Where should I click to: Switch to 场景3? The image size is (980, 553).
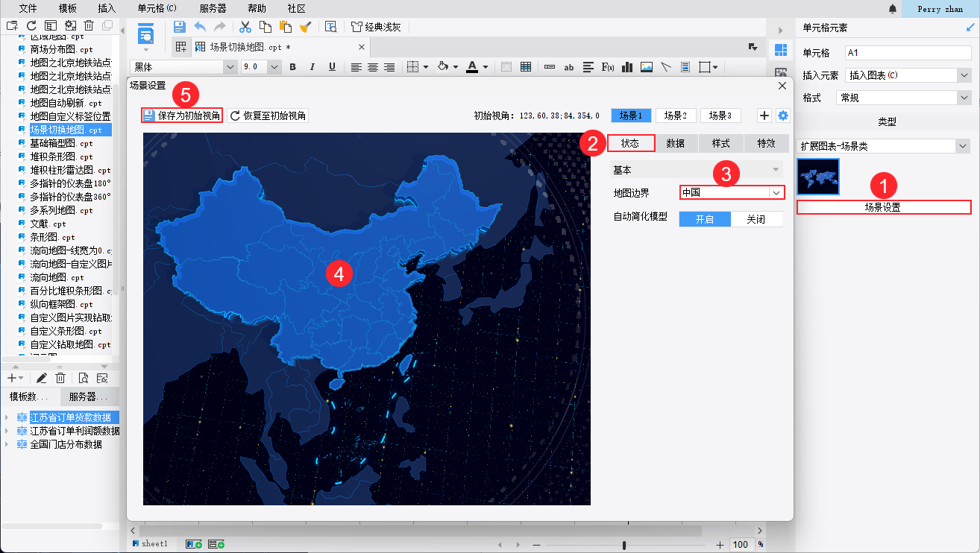point(720,116)
